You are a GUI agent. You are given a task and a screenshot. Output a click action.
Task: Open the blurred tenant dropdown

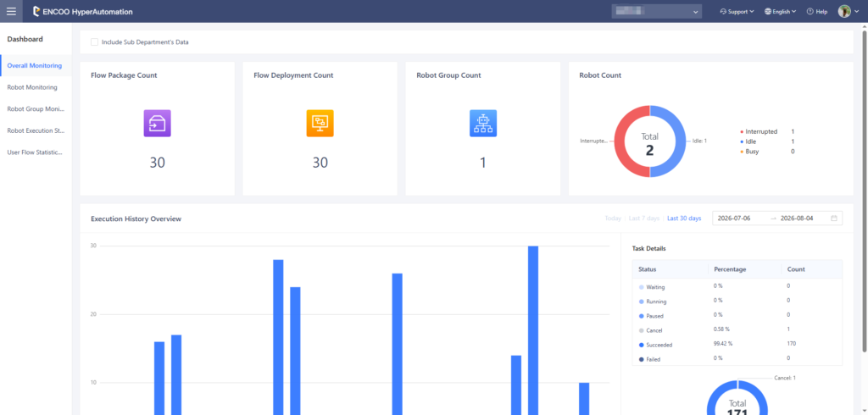click(657, 12)
